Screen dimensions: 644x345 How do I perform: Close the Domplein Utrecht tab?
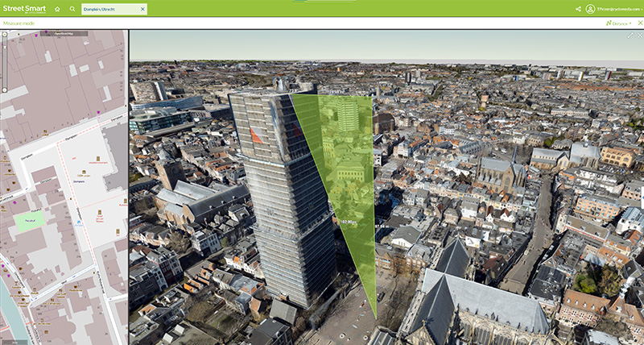tap(142, 9)
